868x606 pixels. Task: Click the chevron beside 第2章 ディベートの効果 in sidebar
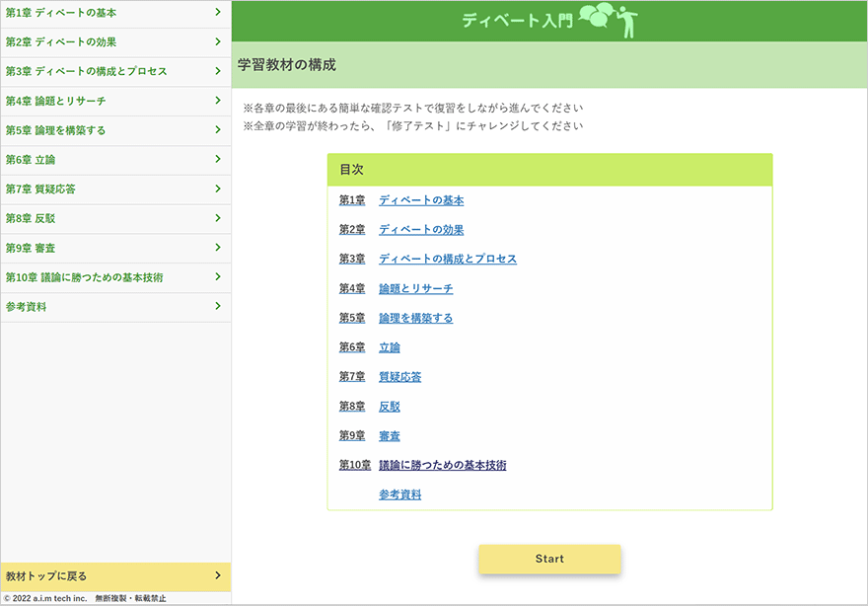(x=218, y=41)
